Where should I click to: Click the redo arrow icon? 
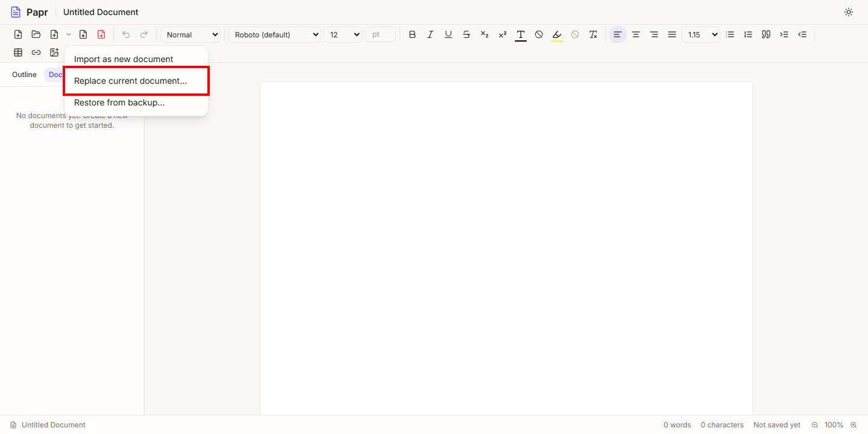[x=144, y=34]
